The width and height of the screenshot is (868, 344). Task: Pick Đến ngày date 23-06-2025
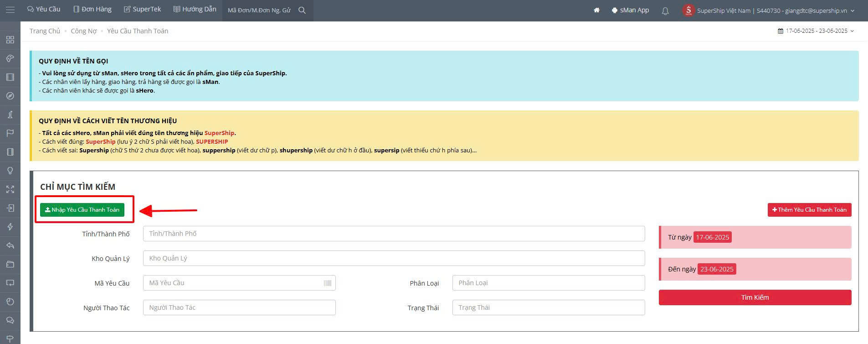(x=717, y=269)
